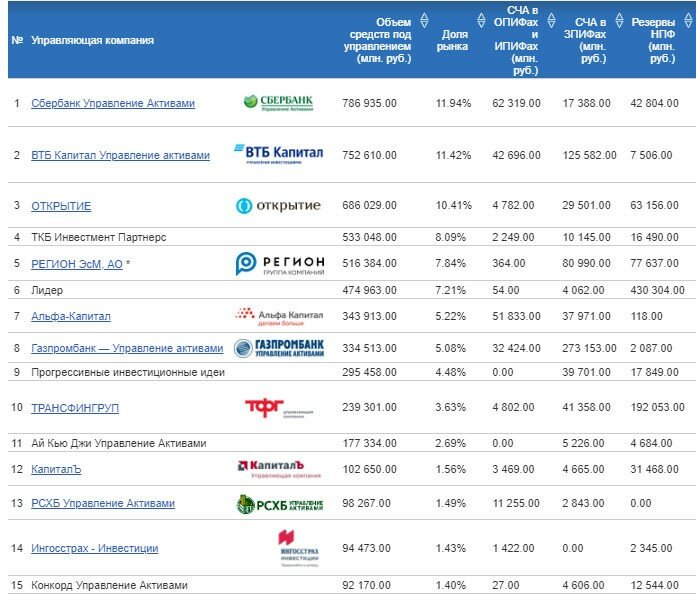This screenshot has width=696, height=596.
Task: Click the Sberbank logo
Action: point(279,102)
